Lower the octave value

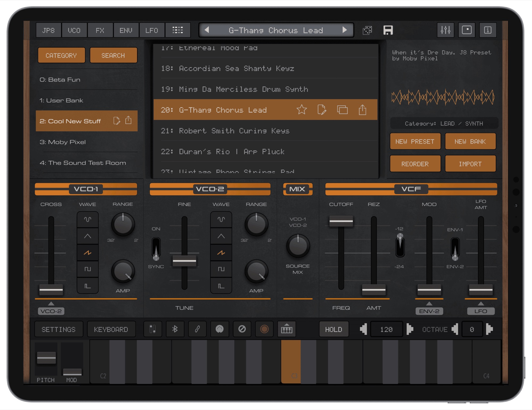[455, 329]
